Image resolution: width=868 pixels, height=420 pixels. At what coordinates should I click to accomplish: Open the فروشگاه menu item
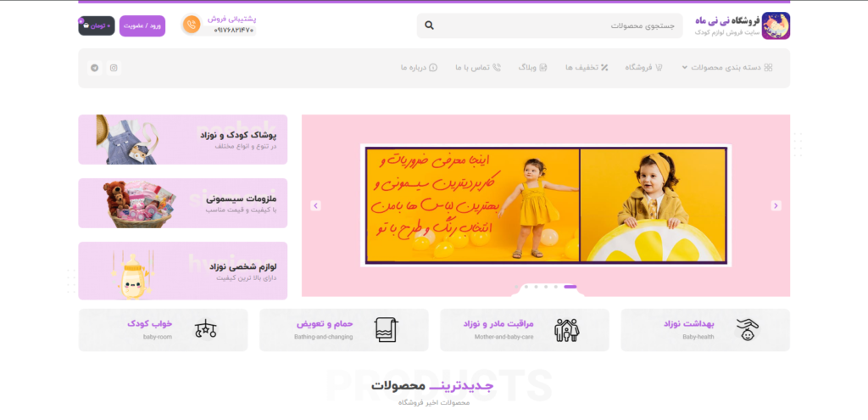pyautogui.click(x=644, y=68)
